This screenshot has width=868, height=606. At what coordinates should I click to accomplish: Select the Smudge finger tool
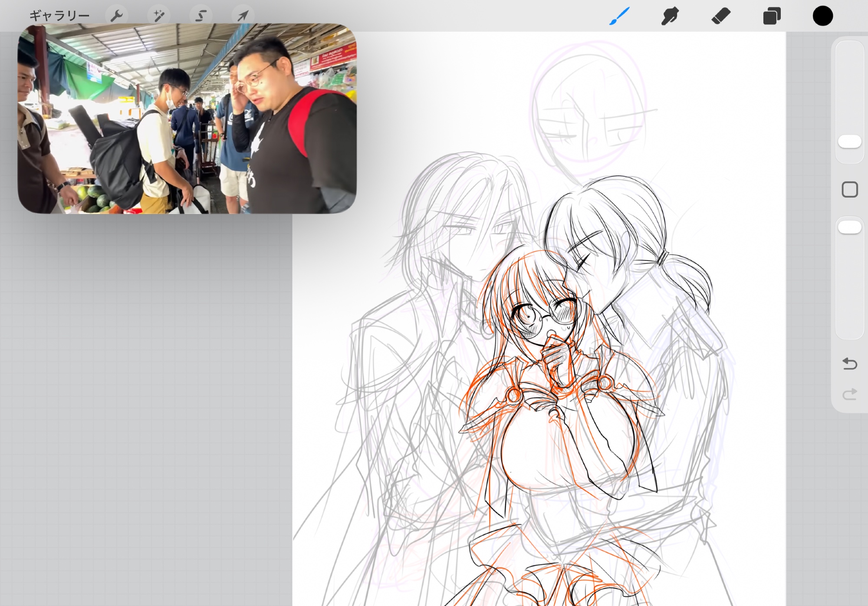point(670,16)
